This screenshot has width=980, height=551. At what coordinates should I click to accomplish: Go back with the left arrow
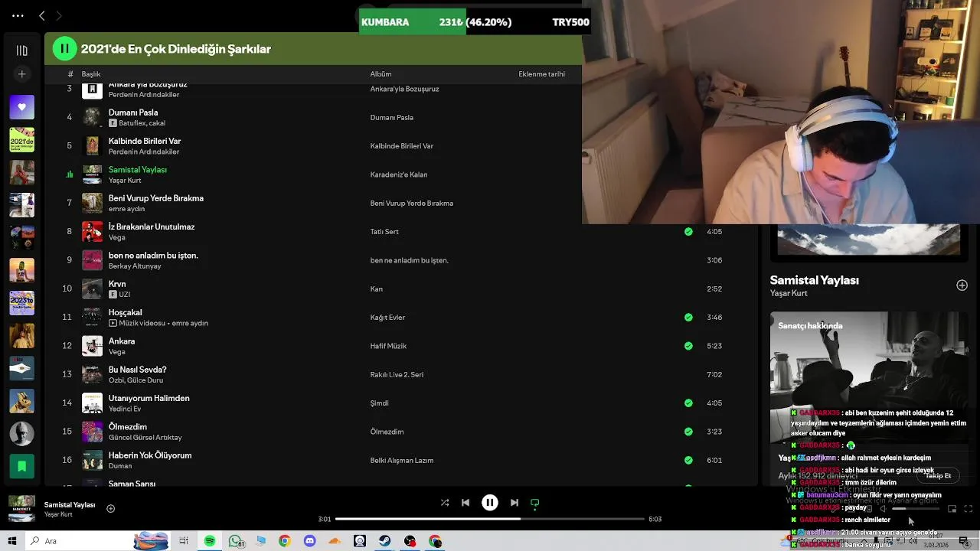[x=41, y=15]
